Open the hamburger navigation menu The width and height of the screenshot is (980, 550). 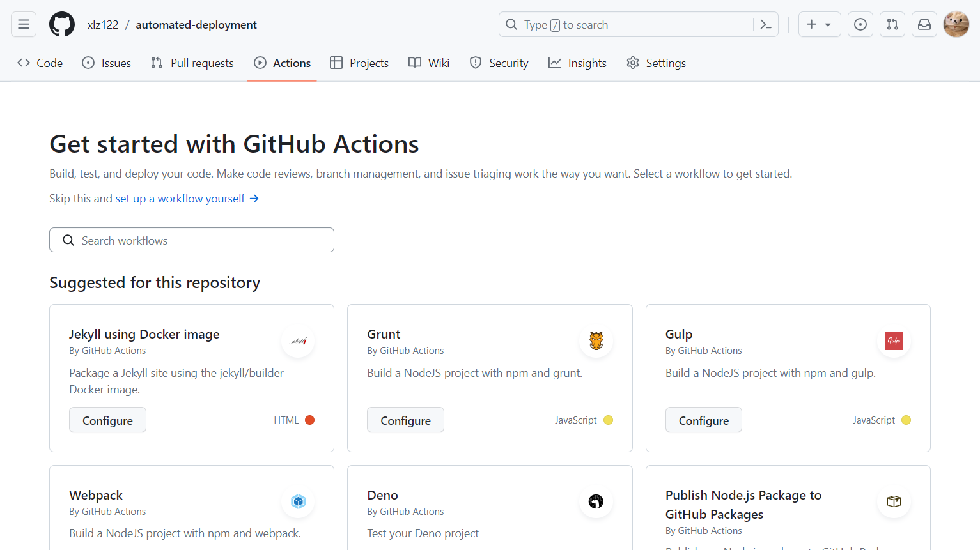click(24, 24)
